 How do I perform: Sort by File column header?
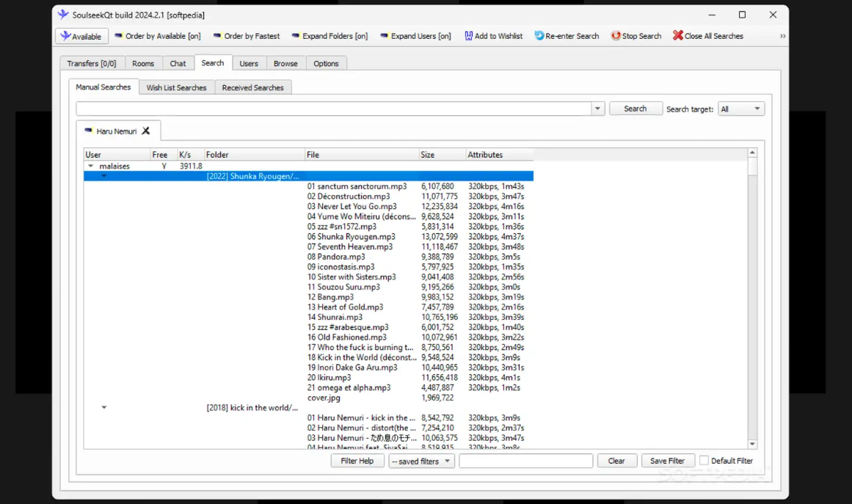(362, 155)
